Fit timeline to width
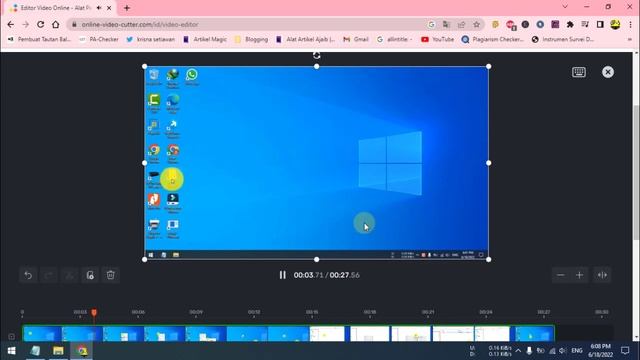 [x=602, y=275]
